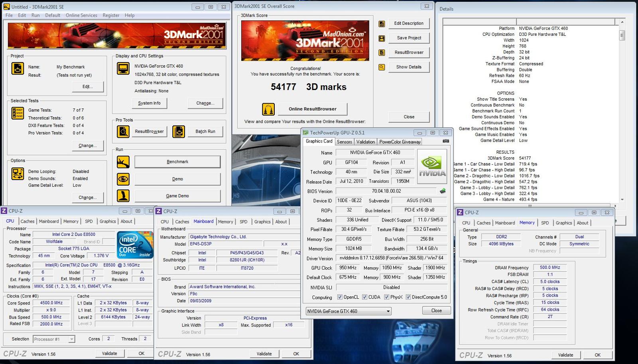Screen dimensions: 638x364
Task: Open Graphics tab in the mainboard CPU-Z window
Action: pos(262,222)
